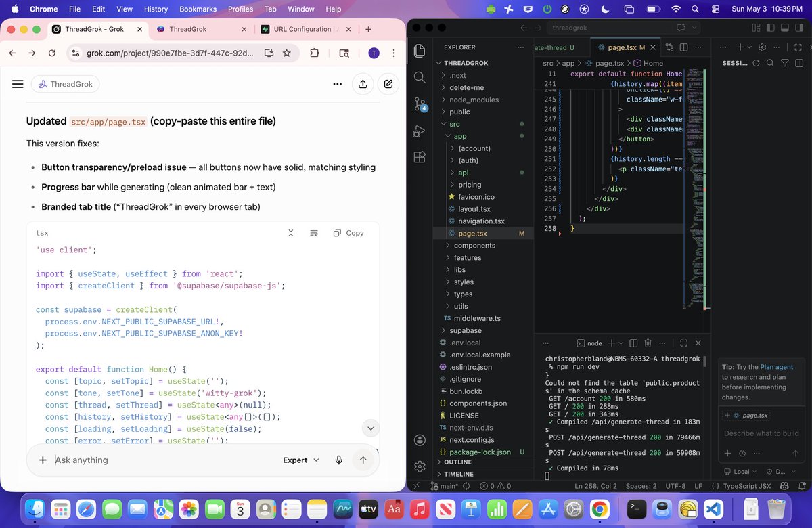812x528 pixels.
Task: Filter sessions using the funnel icon
Action: (x=784, y=63)
